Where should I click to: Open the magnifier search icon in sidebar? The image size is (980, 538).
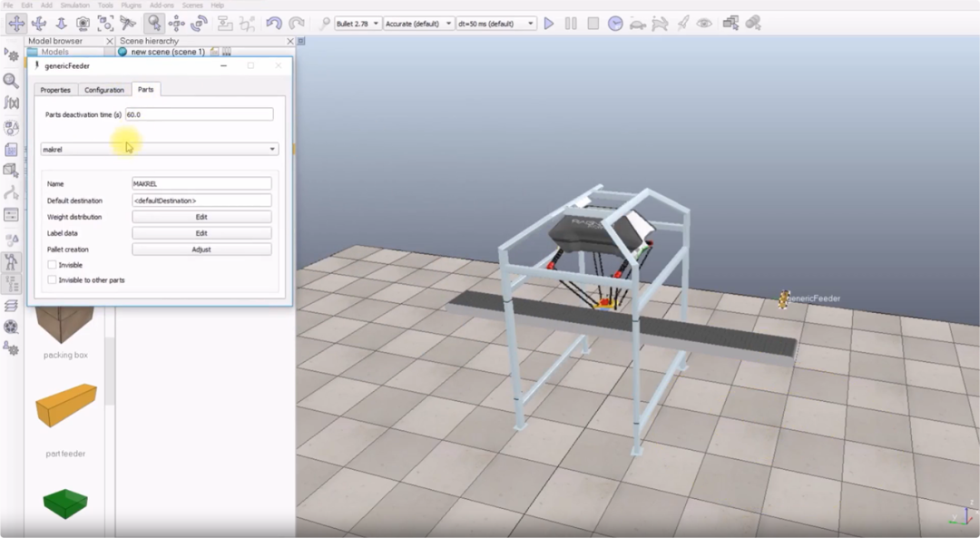pyautogui.click(x=11, y=81)
